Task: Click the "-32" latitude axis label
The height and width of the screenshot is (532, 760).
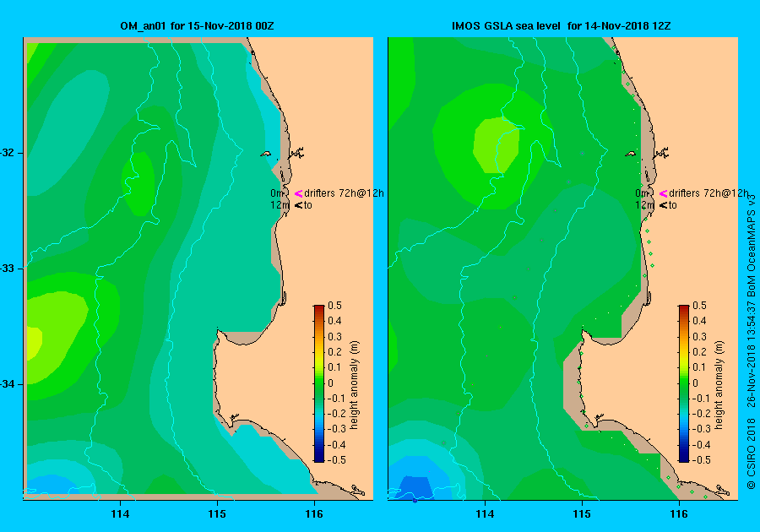Action: [x=7, y=153]
